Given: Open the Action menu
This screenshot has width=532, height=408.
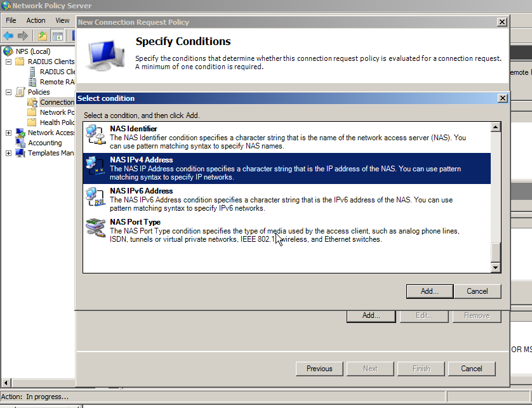Looking at the screenshot, I should click(36, 20).
